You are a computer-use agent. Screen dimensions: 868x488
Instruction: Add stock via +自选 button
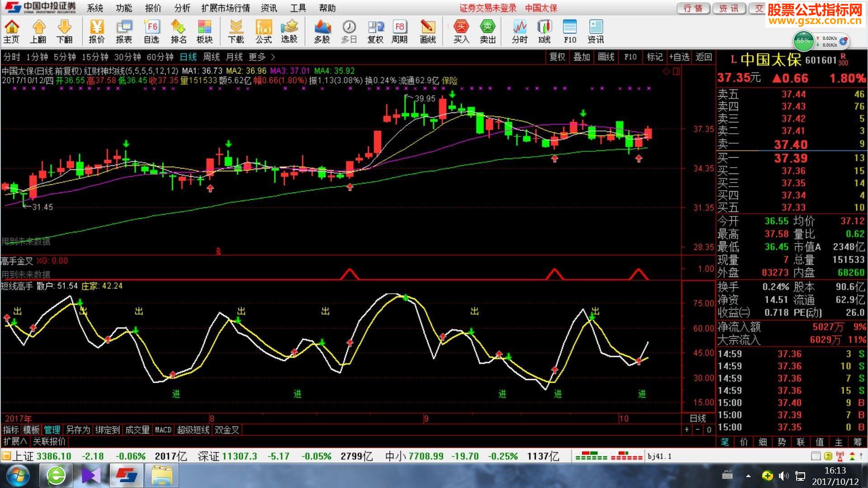coord(679,57)
